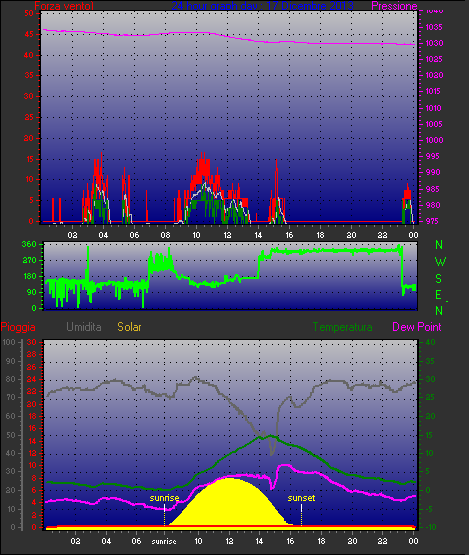This screenshot has width=469, height=555.
Task: Click the wind gust peak near 10 hours
Action: tap(203, 156)
